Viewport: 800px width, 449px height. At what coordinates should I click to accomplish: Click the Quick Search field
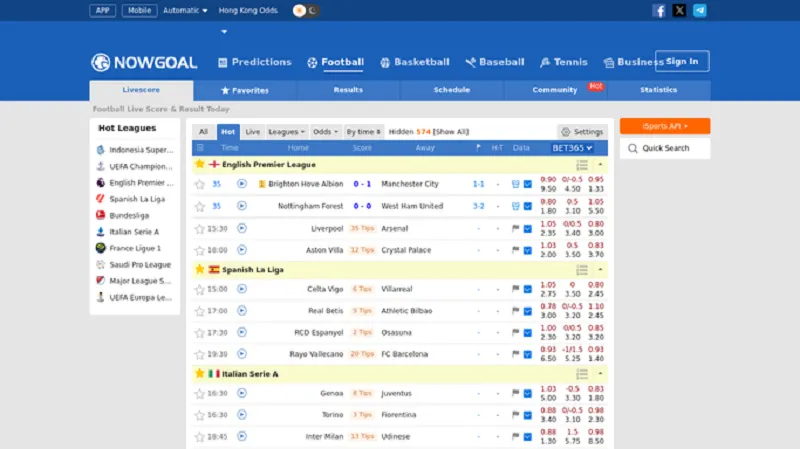[665, 148]
